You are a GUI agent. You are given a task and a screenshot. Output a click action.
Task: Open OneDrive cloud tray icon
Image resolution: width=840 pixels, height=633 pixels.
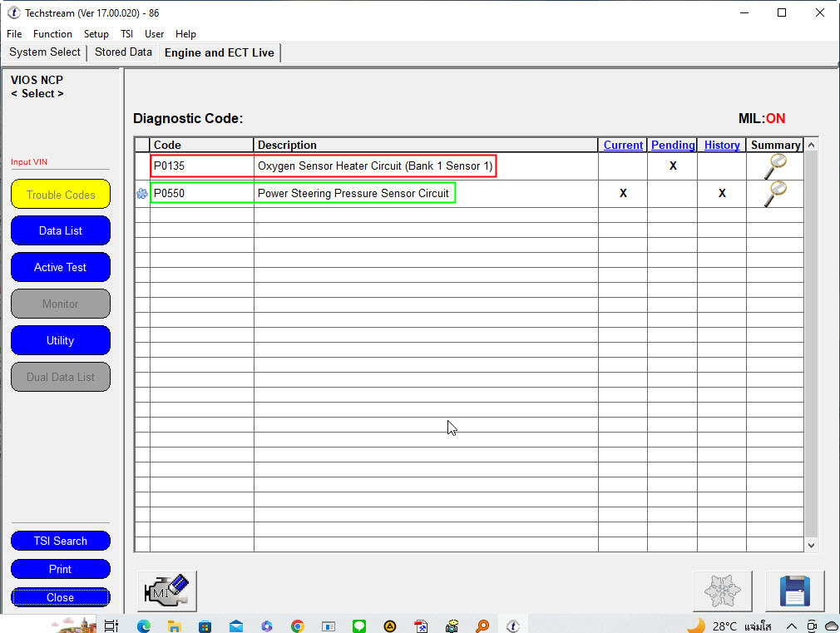[832, 626]
